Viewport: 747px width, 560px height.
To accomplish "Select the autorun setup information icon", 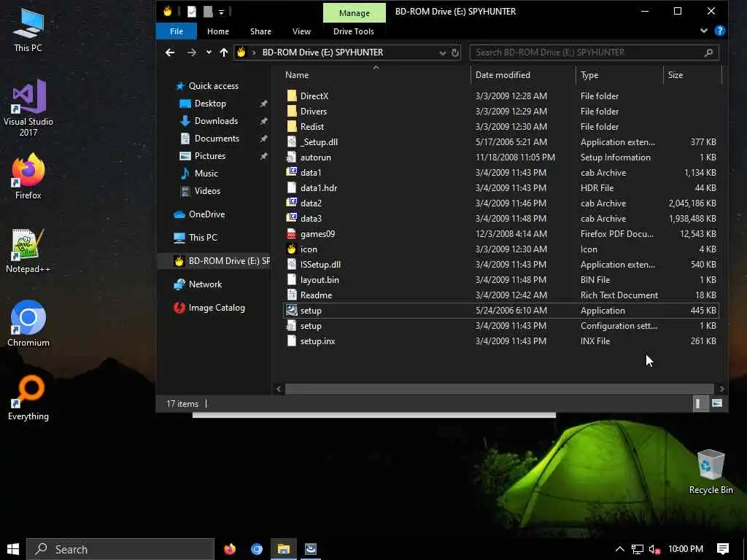I will [292, 157].
